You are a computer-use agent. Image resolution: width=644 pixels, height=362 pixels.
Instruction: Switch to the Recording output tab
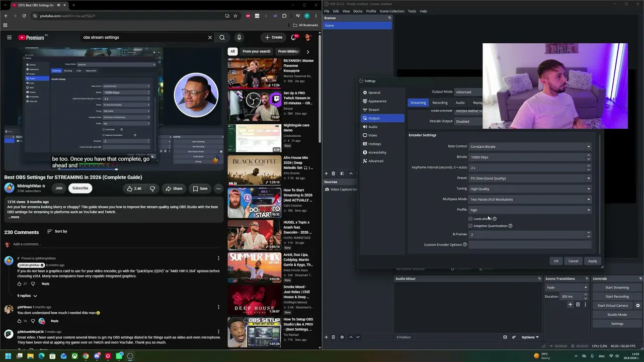[x=440, y=103]
